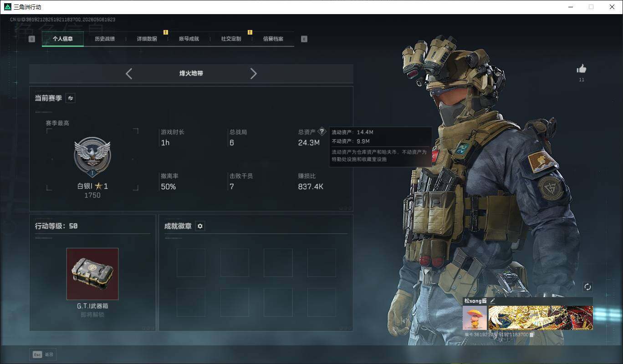Close the 三角洲行动 window
The height and width of the screenshot is (364, 623).
(x=612, y=7)
